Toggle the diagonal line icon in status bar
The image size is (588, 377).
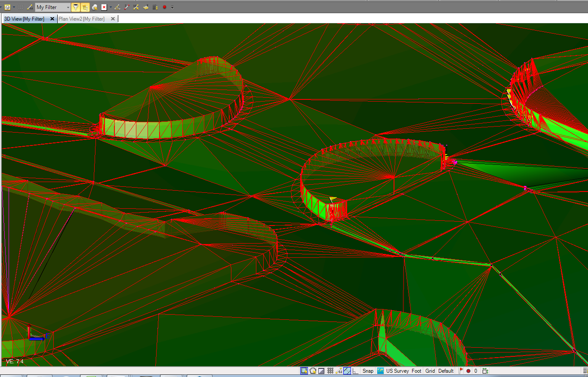(347, 371)
